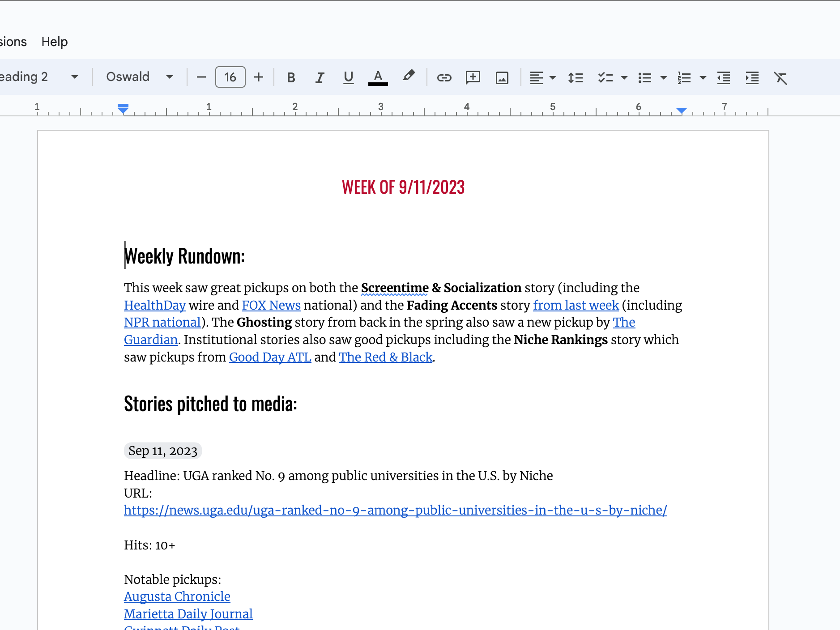
Task: Open The Red & Black link
Action: (386, 357)
